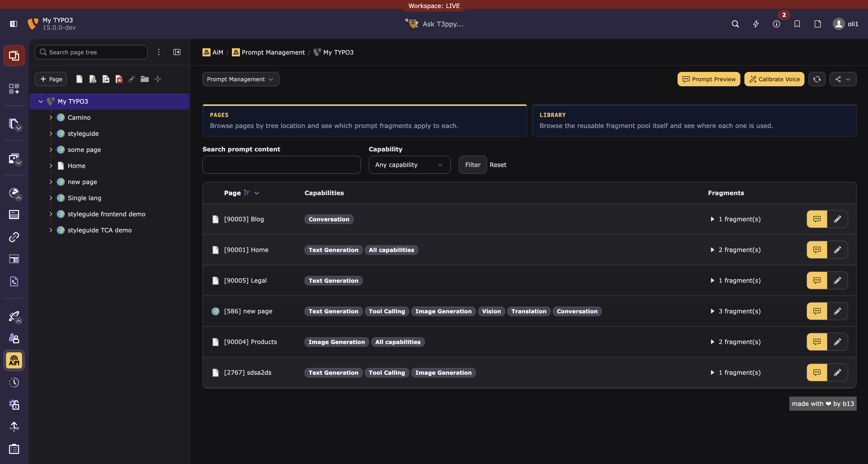
Task: Select external link page icon in toolbar
Action: (131, 79)
